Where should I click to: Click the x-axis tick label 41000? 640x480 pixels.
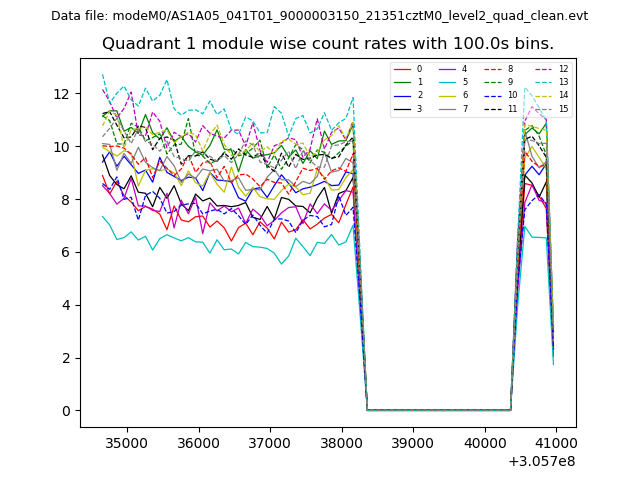click(x=556, y=441)
